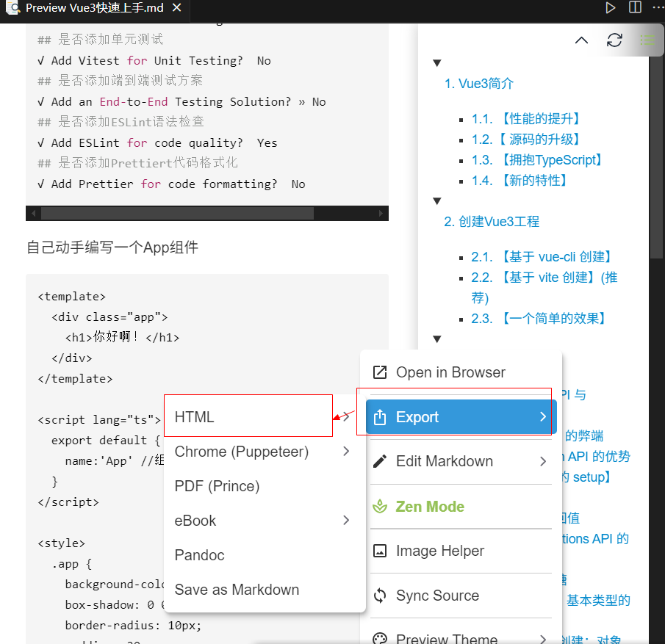Expand the Chrome (Puppeteer) submenu arrow
The image size is (665, 644).
(x=345, y=451)
